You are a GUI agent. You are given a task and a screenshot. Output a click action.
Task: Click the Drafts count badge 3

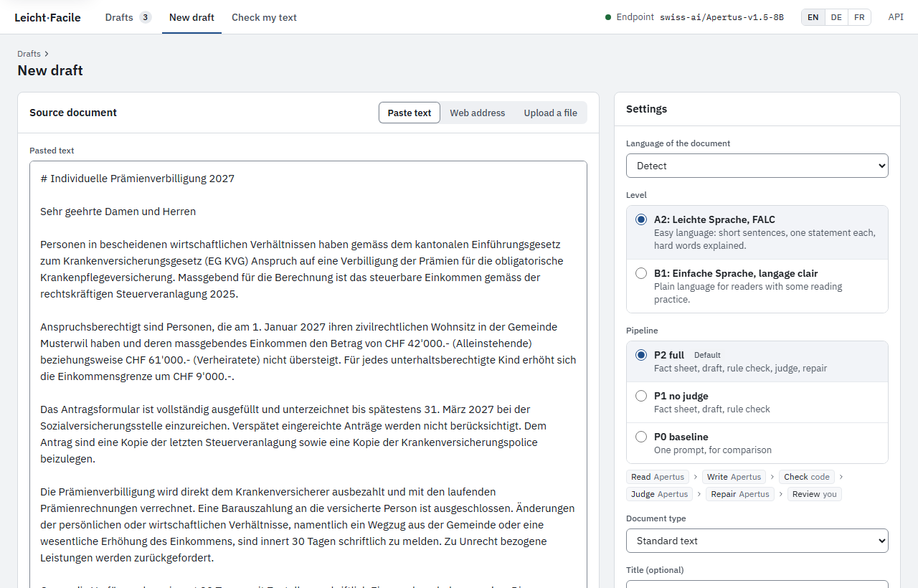tap(146, 17)
